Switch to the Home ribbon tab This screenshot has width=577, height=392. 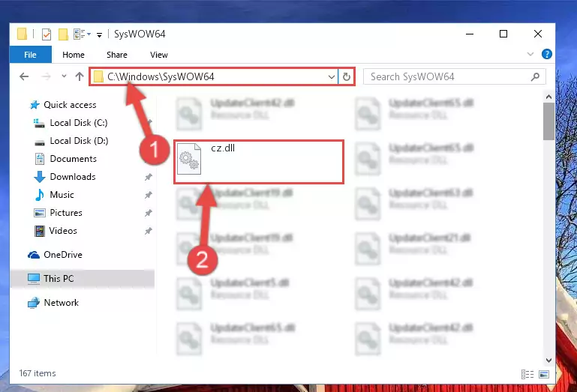[74, 55]
